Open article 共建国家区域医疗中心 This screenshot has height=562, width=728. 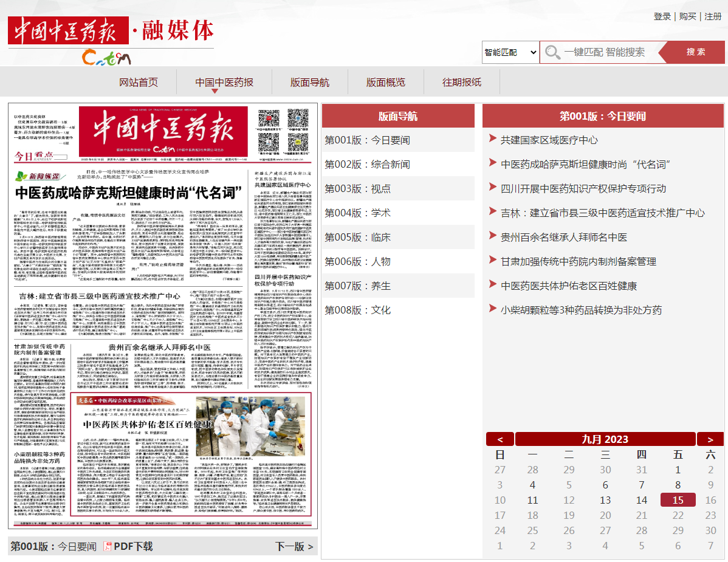(549, 140)
